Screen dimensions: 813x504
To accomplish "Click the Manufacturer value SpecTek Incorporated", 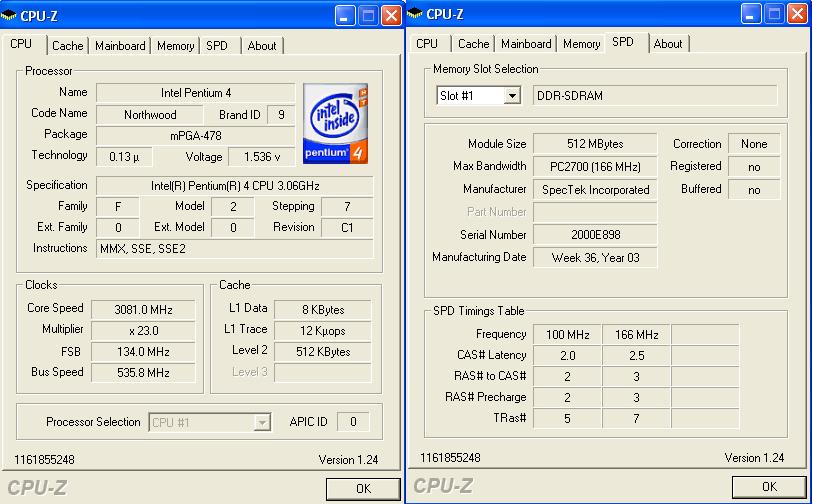I will (x=595, y=190).
